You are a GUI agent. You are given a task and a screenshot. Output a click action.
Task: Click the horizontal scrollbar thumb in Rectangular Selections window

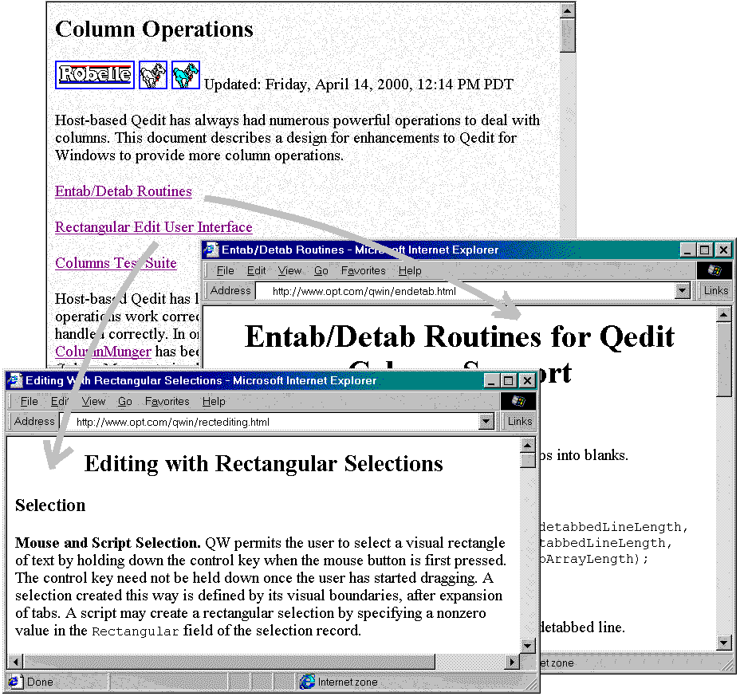pyautogui.click(x=229, y=662)
